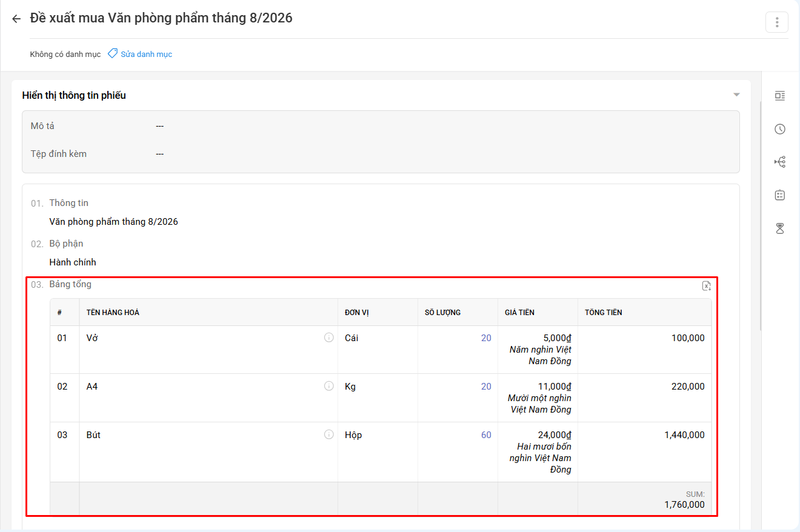Open the task checklist icon in sidebar
Screen dimensions: 800x532
coord(780,195)
